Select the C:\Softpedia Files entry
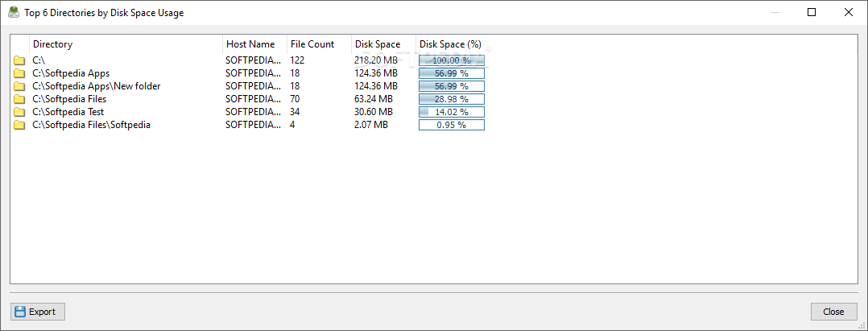 click(x=69, y=99)
